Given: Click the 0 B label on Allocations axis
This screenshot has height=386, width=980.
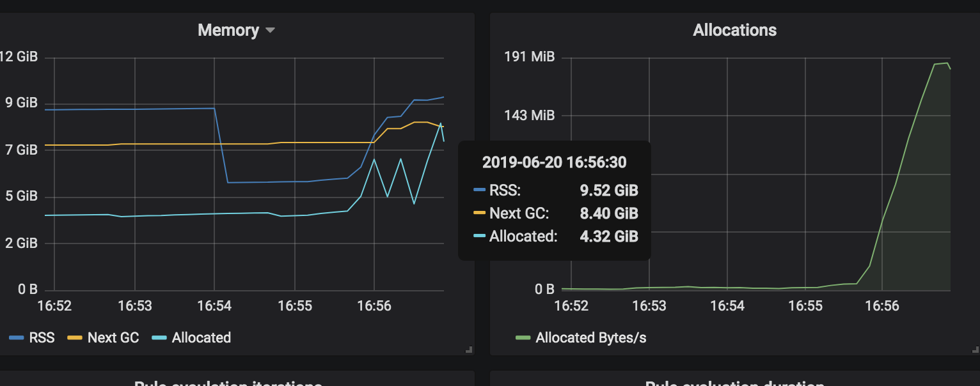Looking at the screenshot, I should [x=543, y=289].
